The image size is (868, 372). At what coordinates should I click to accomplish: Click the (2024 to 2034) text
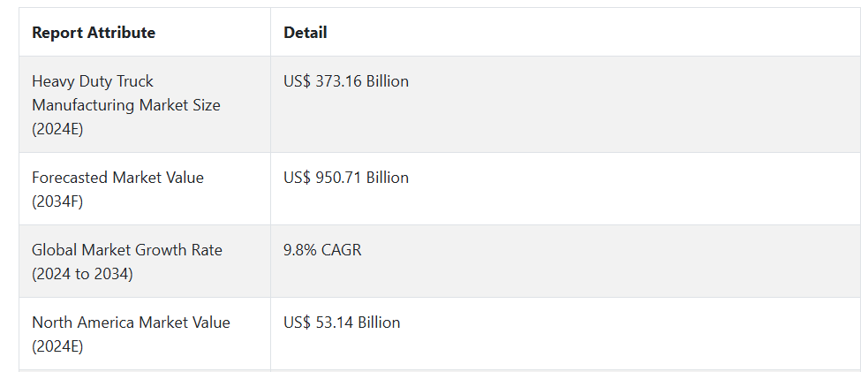[x=82, y=275]
